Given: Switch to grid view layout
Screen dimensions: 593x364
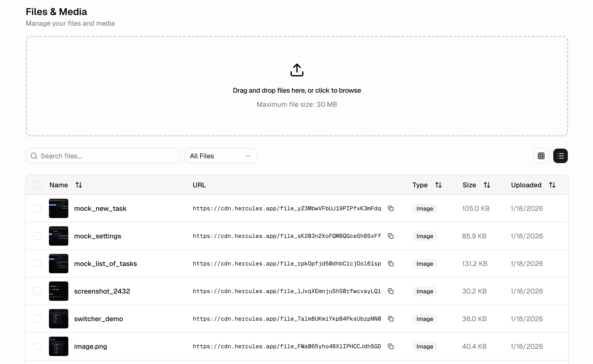Looking at the screenshot, I should coord(541,156).
